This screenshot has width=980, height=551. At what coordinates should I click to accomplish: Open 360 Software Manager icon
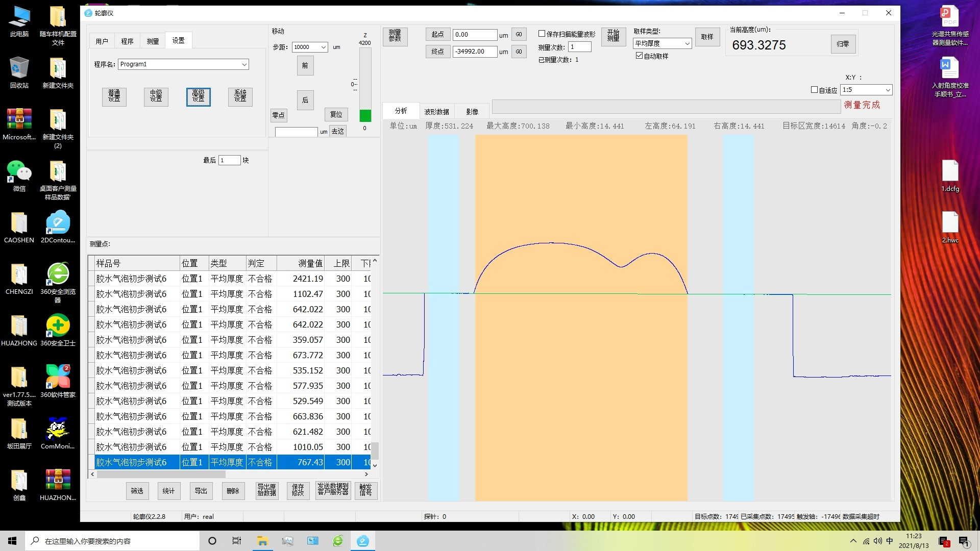click(58, 378)
